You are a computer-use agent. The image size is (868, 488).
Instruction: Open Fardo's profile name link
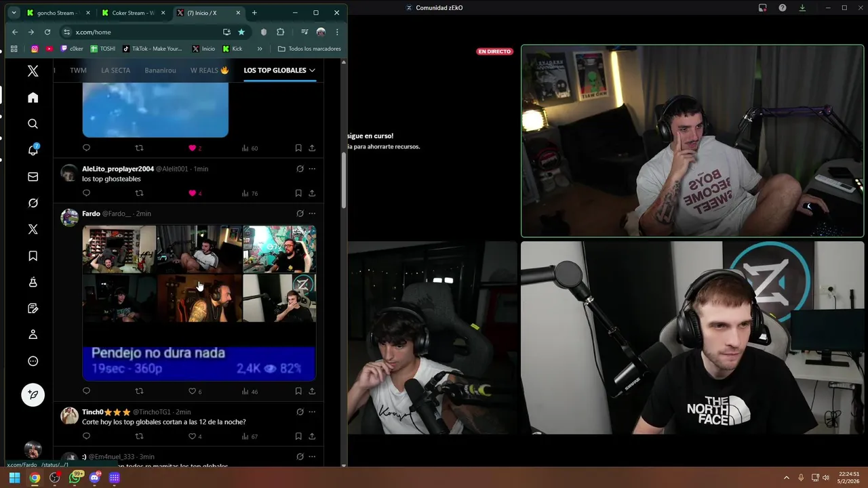pos(91,213)
